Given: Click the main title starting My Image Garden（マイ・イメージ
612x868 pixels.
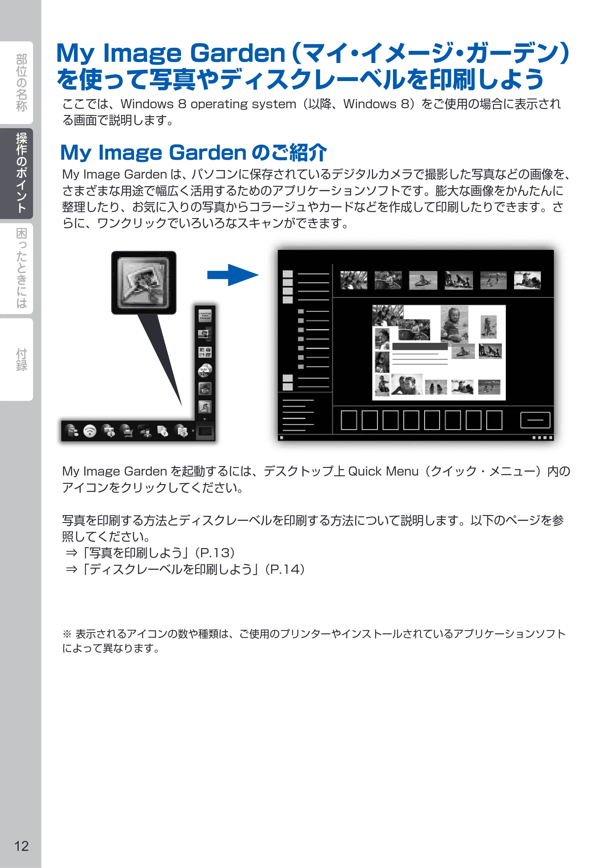Looking at the screenshot, I should coord(313,66).
